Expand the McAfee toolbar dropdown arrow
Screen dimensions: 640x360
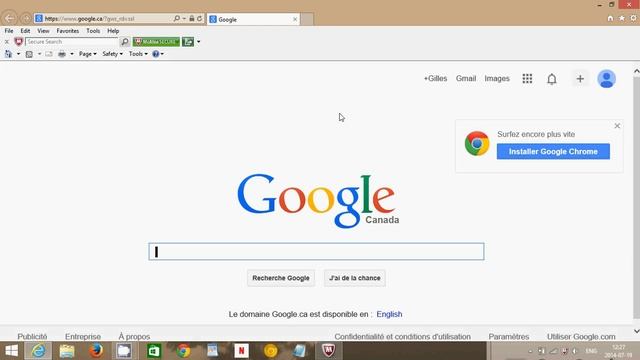point(199,42)
